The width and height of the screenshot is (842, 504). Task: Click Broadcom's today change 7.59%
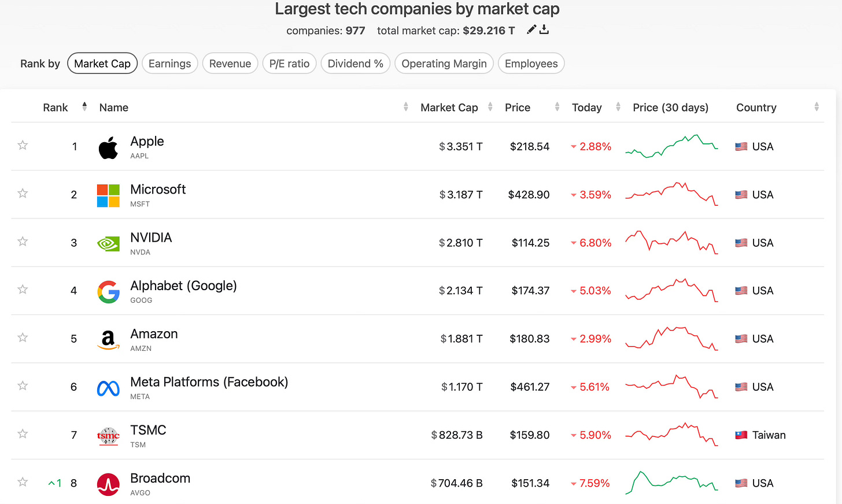click(590, 483)
